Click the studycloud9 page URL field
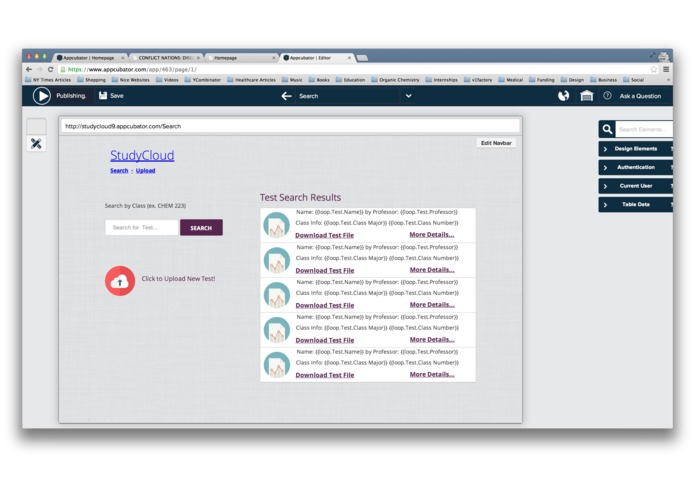 (290, 126)
